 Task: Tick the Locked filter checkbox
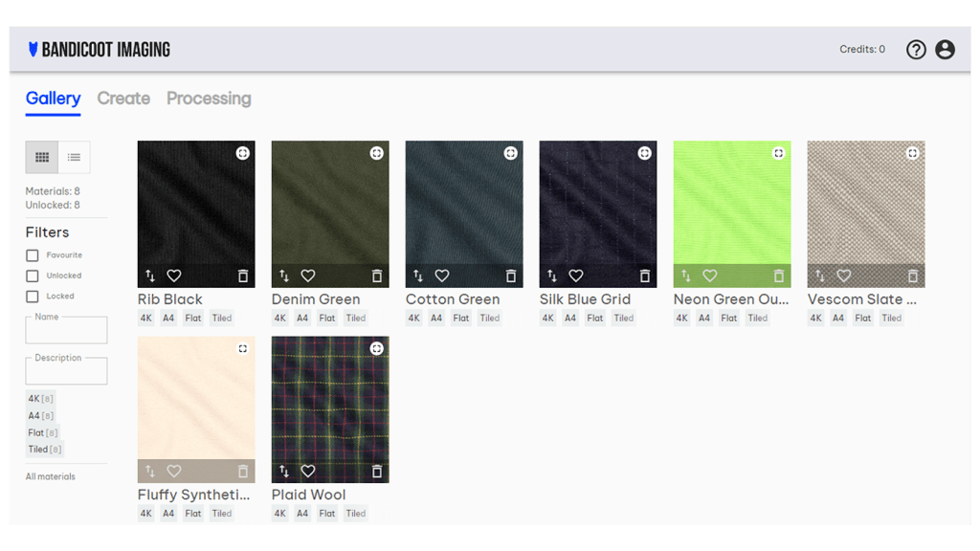pyautogui.click(x=33, y=297)
